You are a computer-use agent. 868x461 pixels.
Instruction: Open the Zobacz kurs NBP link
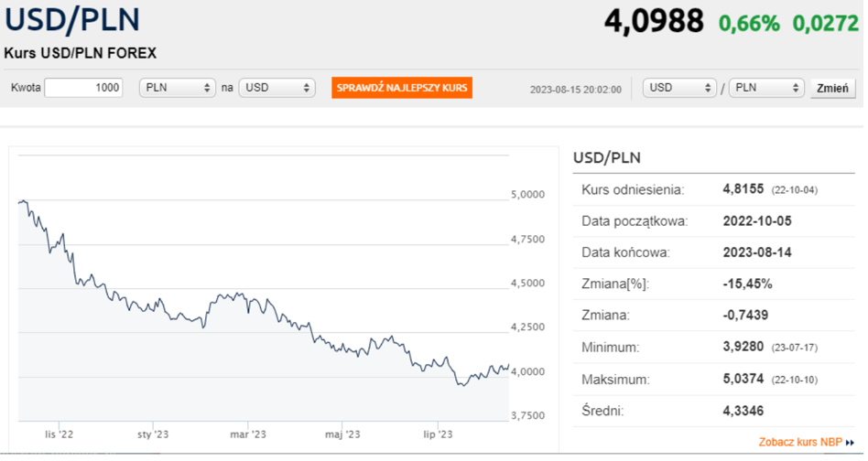(800, 442)
